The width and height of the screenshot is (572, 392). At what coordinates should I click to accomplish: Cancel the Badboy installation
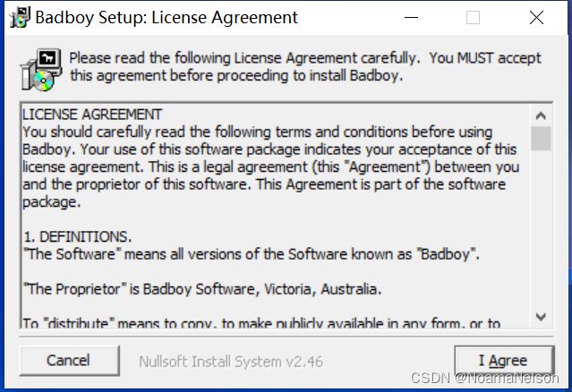(x=69, y=361)
